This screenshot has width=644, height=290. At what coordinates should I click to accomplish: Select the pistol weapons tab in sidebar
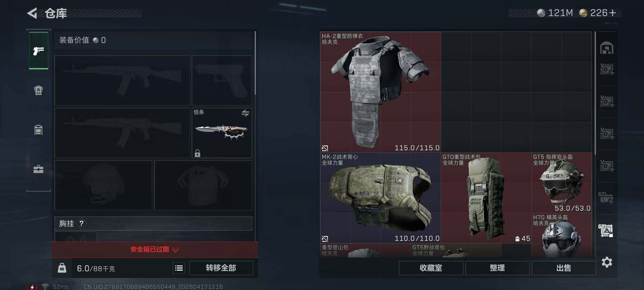coord(39,50)
